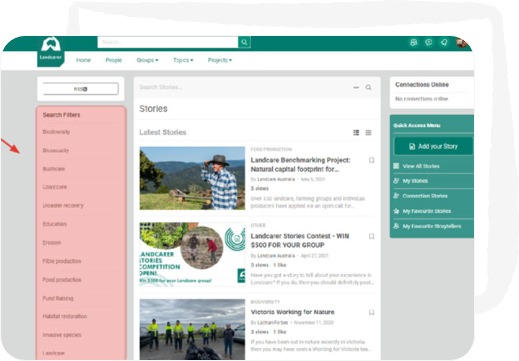Open the user profile avatar
The height and width of the screenshot is (361, 519).
461,43
